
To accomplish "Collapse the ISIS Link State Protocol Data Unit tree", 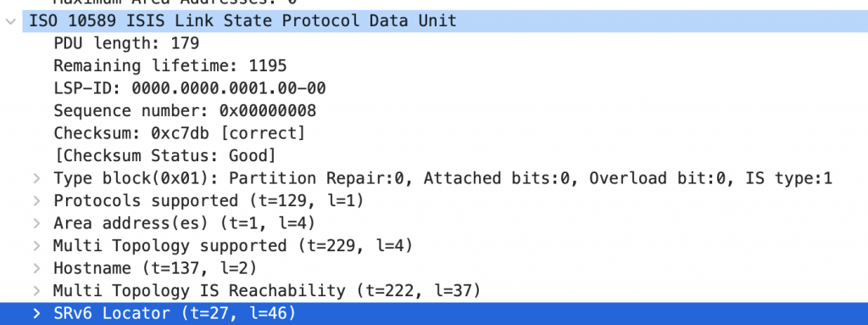I will click(x=10, y=21).
